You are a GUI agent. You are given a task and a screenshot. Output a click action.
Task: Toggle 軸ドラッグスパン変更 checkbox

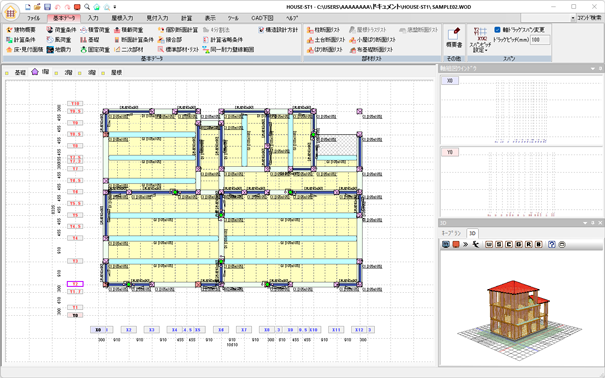[x=497, y=30]
